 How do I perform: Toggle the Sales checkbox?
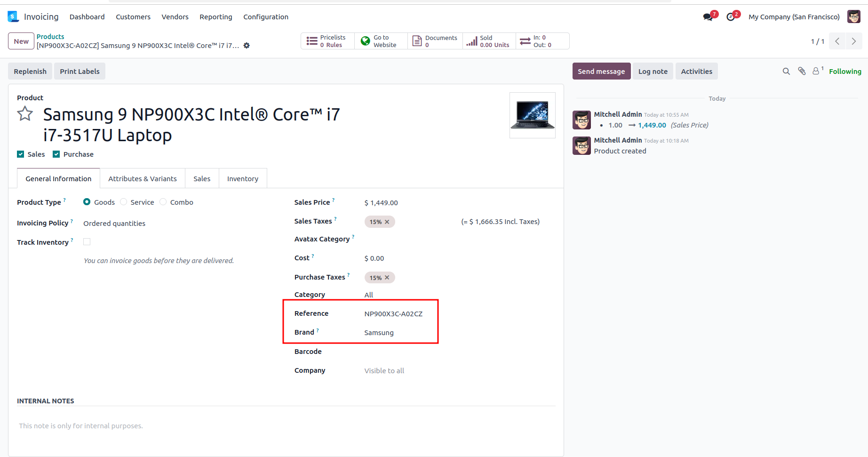pyautogui.click(x=21, y=154)
